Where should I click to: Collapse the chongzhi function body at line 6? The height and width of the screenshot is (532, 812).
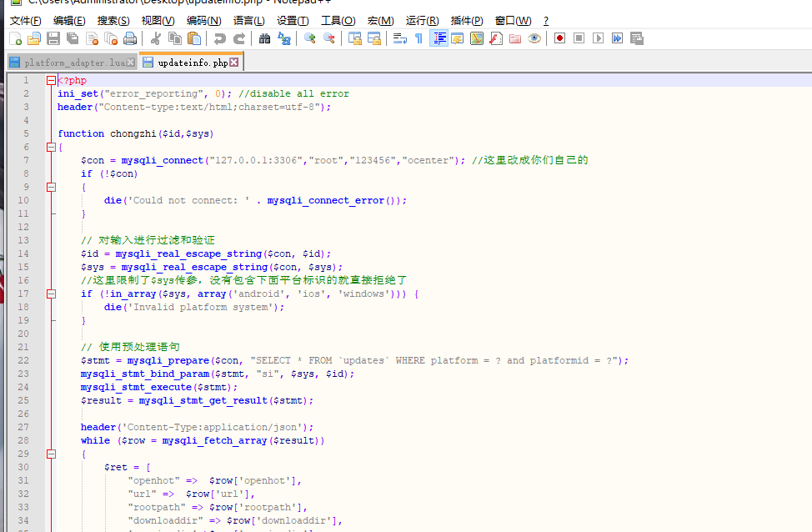point(51,147)
